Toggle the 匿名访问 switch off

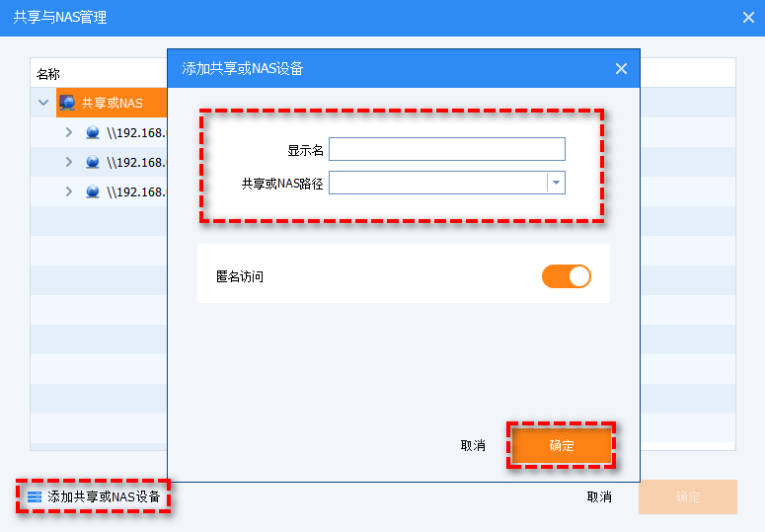567,276
